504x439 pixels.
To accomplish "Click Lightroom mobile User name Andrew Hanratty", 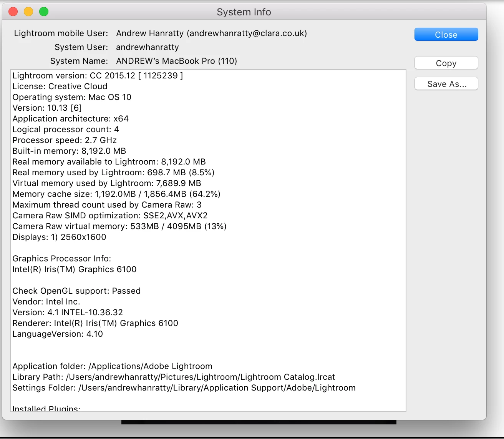I will tap(212, 33).
